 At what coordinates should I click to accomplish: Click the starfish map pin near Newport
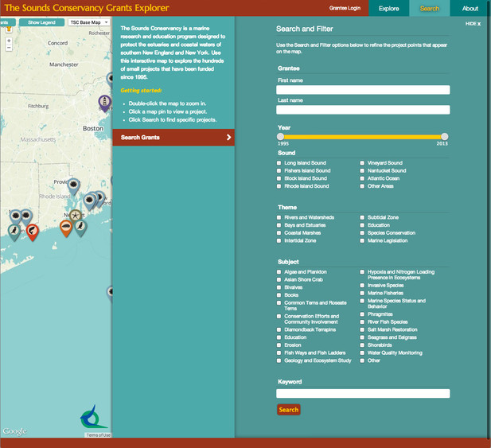75,216
